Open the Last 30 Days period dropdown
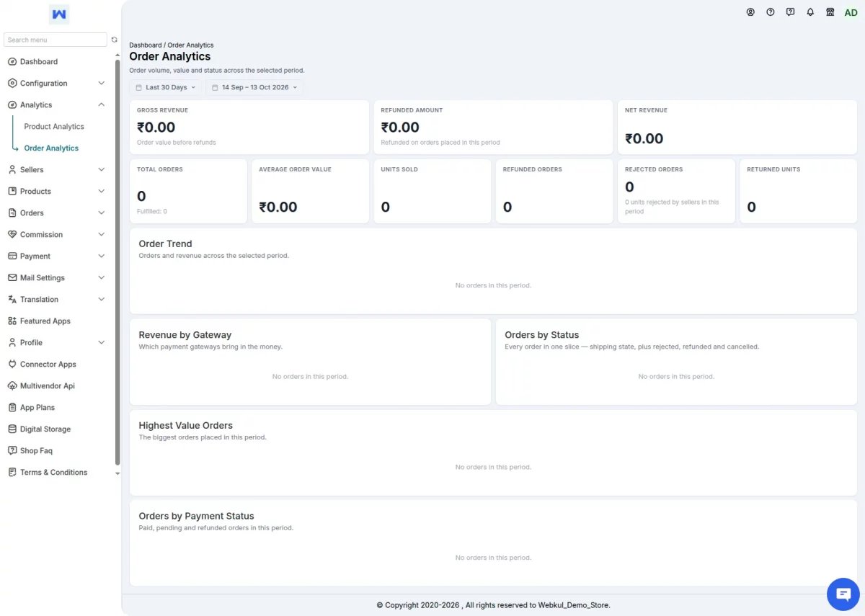Screen dimensions: 865x616 tap(166, 87)
